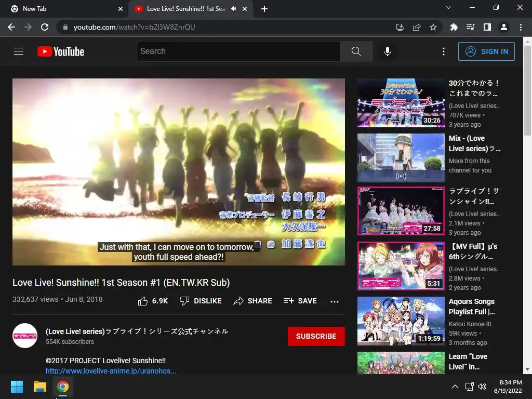Open the media control icon
532x399 pixels.
(470, 27)
